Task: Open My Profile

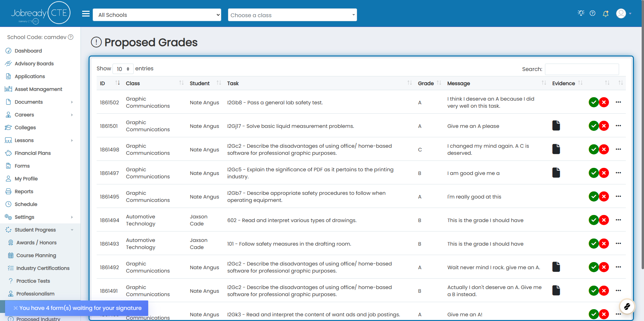Action: coord(26,179)
